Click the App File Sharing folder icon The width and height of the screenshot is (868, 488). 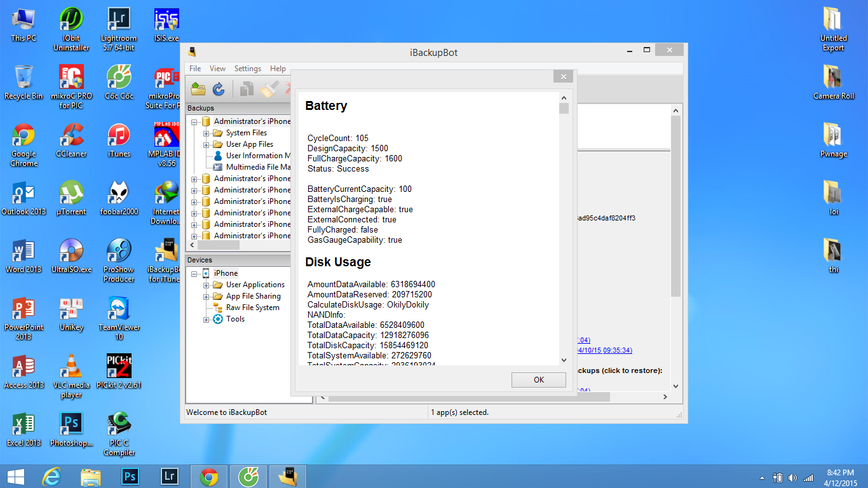pos(218,296)
